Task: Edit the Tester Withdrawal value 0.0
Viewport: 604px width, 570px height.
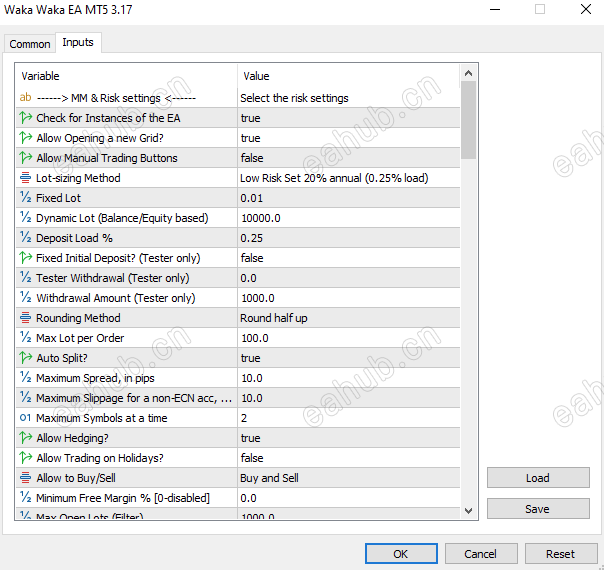Action: click(x=349, y=278)
